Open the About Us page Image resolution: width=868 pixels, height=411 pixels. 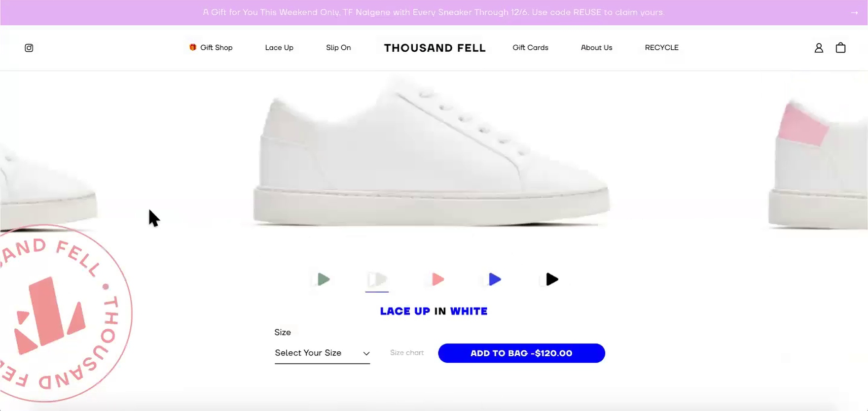point(596,48)
